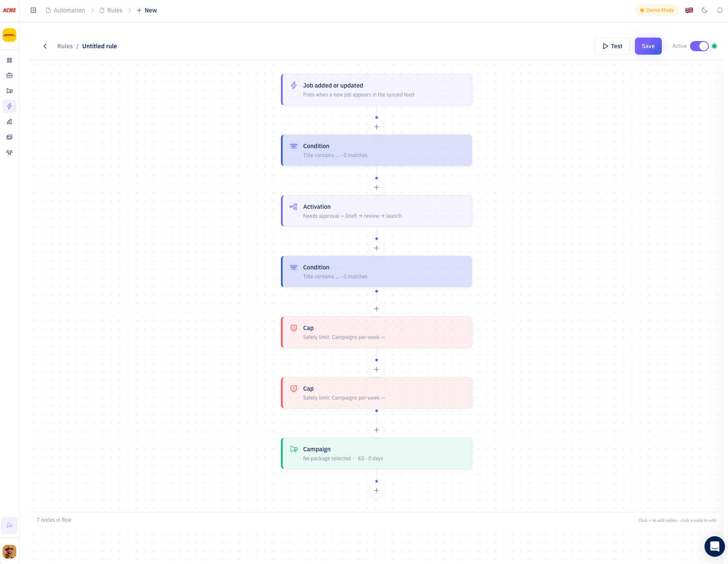
Task: Select the Activation node
Action: pyautogui.click(x=377, y=211)
